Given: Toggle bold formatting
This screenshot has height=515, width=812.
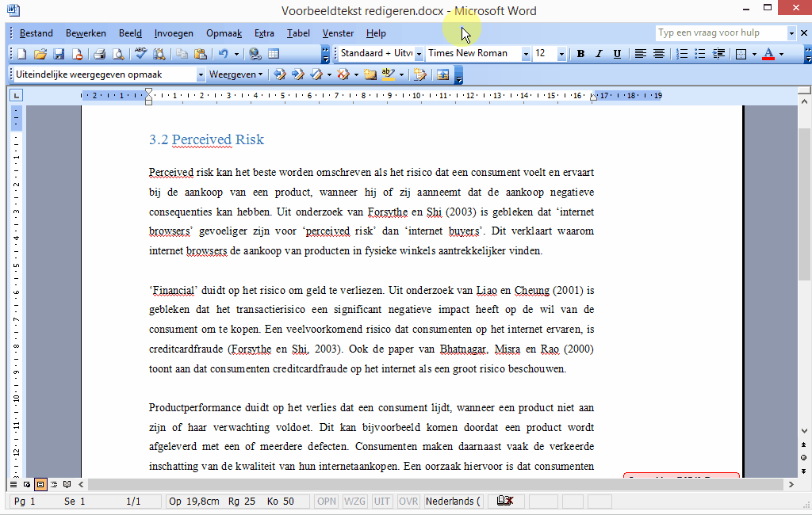Looking at the screenshot, I should tap(580, 54).
